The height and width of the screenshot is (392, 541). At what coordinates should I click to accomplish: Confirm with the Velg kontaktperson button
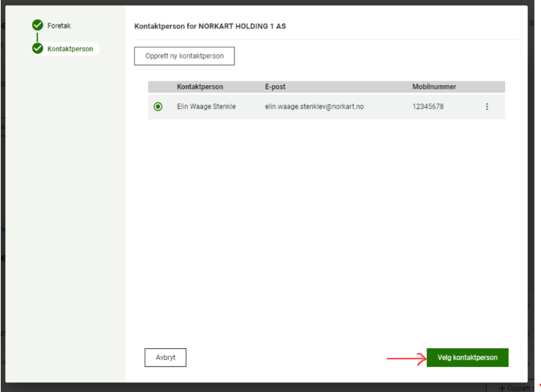point(467,358)
